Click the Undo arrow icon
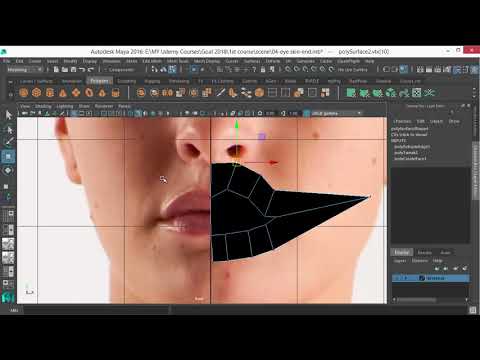This screenshot has width=480, height=360. click(x=82, y=69)
